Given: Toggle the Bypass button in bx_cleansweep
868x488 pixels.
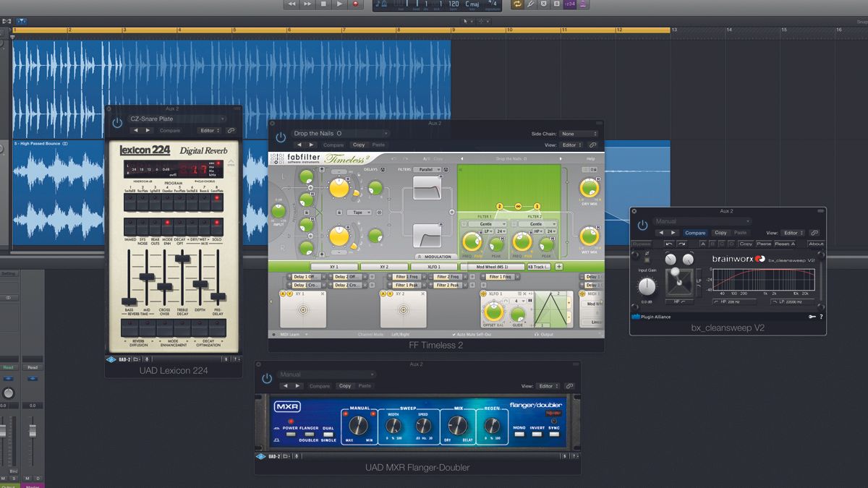Looking at the screenshot, I should pyautogui.click(x=642, y=244).
